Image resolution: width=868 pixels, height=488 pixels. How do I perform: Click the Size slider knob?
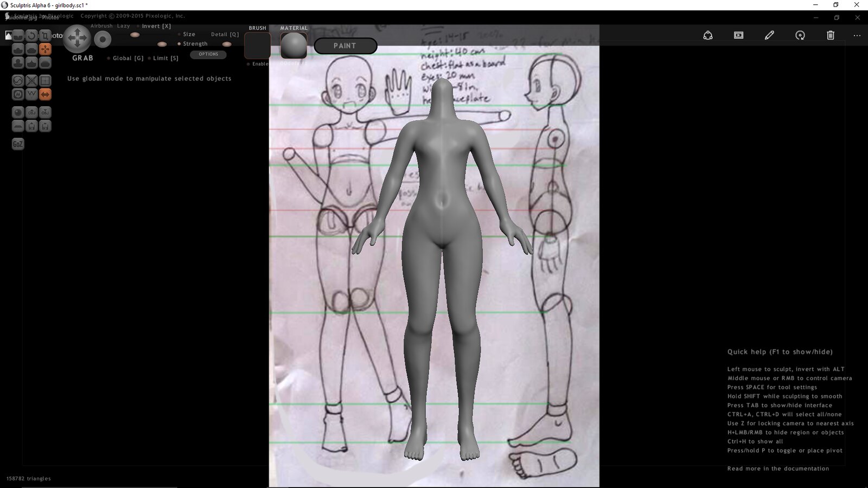pos(135,35)
